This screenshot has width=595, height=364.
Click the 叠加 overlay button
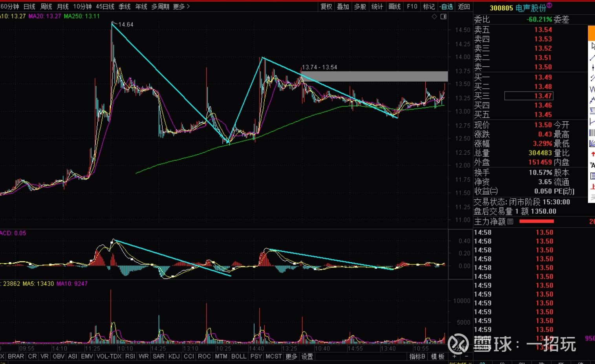[x=343, y=6]
